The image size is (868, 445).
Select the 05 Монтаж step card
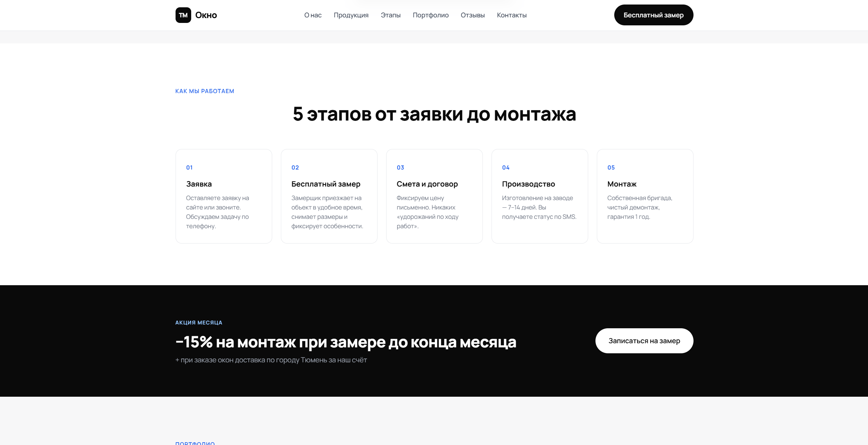click(645, 196)
